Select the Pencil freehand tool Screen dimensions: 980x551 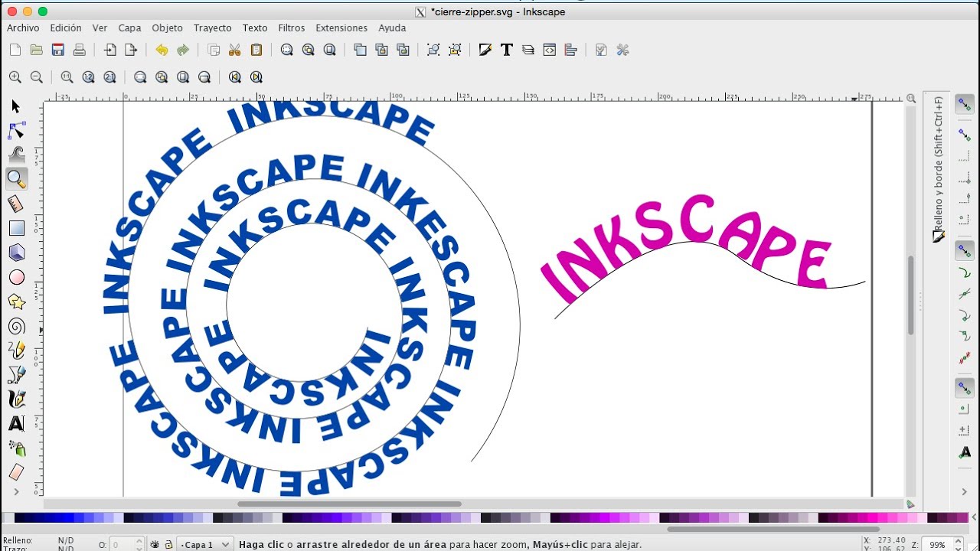16,350
